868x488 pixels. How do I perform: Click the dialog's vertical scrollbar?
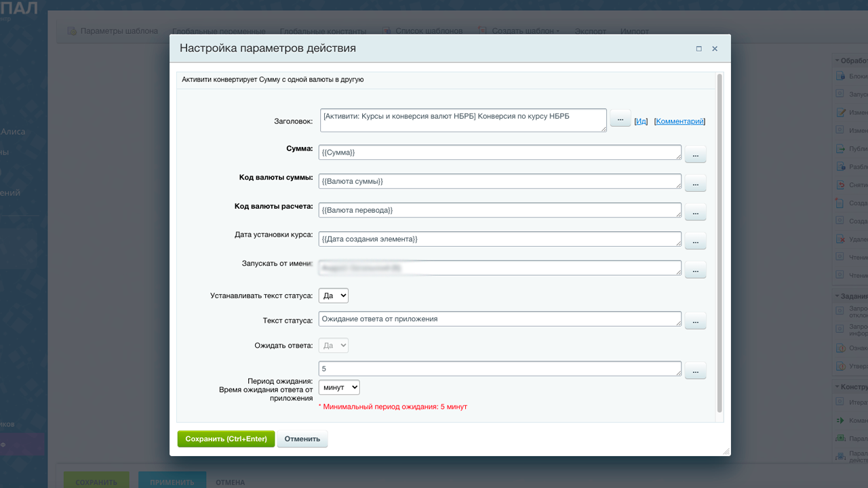click(x=719, y=244)
